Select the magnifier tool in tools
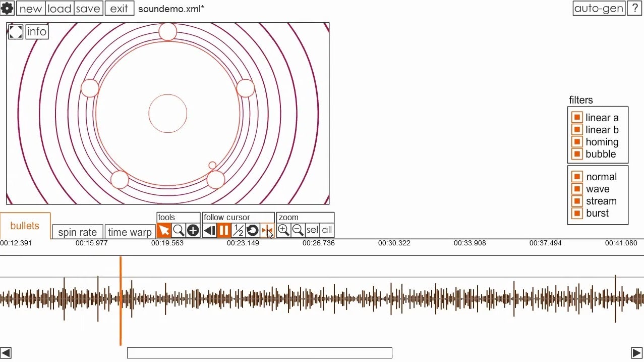The image size is (644, 362). (179, 231)
